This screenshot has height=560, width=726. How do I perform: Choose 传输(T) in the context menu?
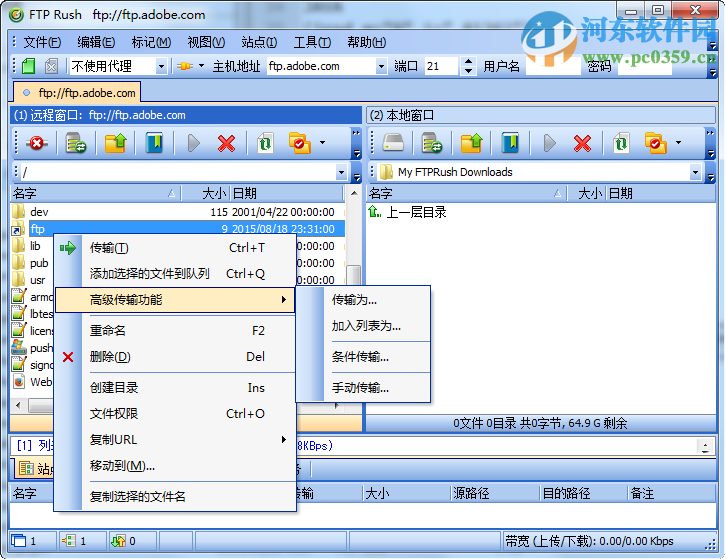click(175, 248)
